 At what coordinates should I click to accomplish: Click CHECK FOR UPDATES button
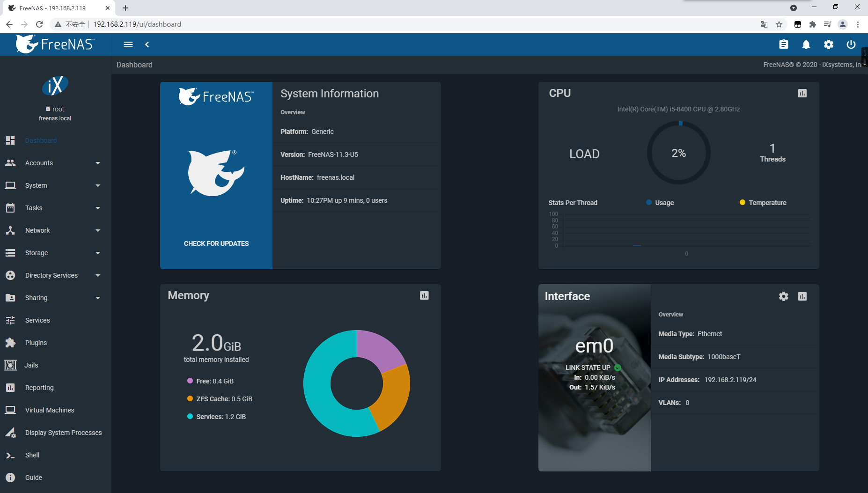point(216,243)
